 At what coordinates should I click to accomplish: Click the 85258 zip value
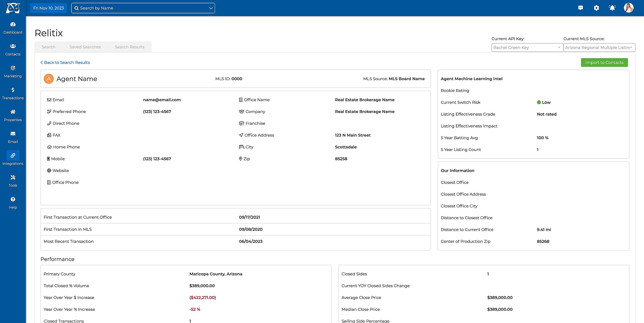341,159
